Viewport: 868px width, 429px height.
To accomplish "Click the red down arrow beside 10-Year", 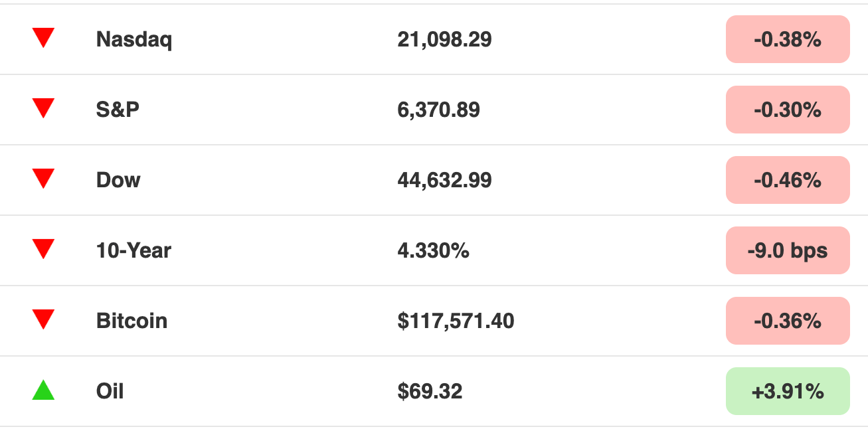I will click(43, 248).
